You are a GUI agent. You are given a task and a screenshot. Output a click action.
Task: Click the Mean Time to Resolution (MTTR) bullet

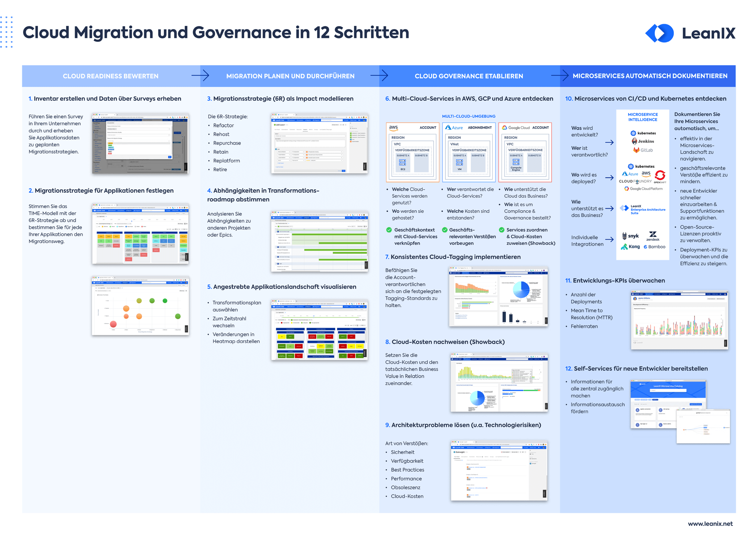click(591, 314)
